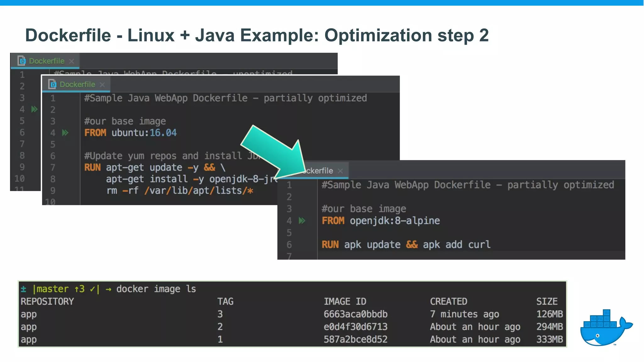The image size is (644, 362).
Task: Close Dockerfile tab in front alpine editor
Action: [x=340, y=171]
